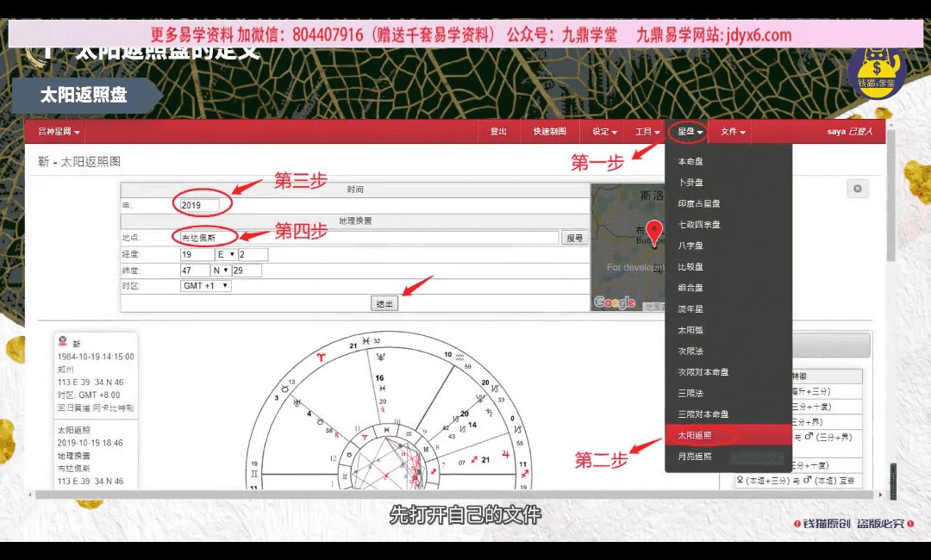Select 八字盘 from the menu
The image size is (931, 560).
pos(690,246)
